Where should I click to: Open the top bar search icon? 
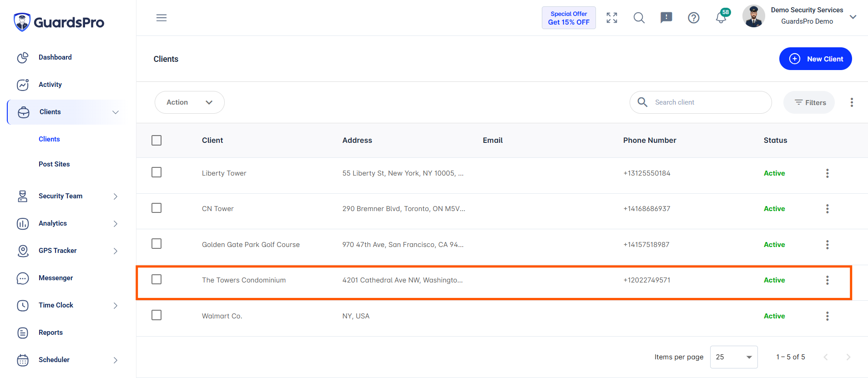click(x=639, y=18)
